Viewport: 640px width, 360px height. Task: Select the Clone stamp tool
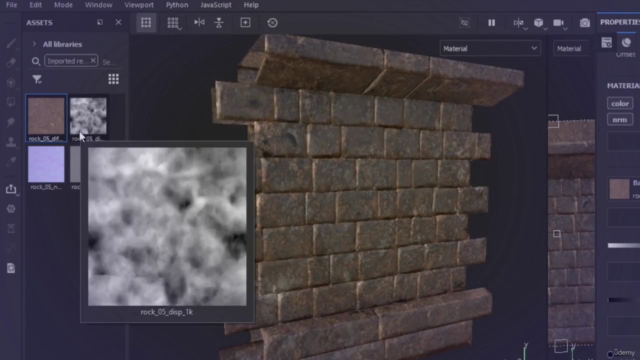(11, 142)
